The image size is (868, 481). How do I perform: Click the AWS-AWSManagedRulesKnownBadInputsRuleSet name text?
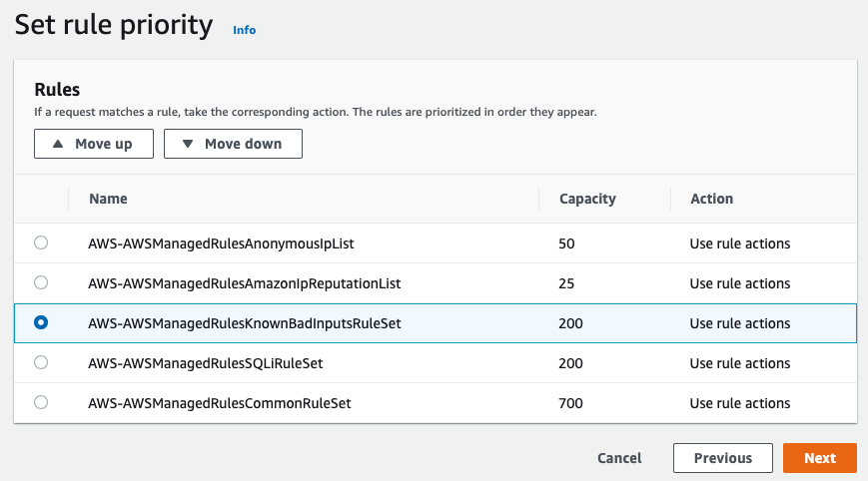pyautogui.click(x=244, y=323)
